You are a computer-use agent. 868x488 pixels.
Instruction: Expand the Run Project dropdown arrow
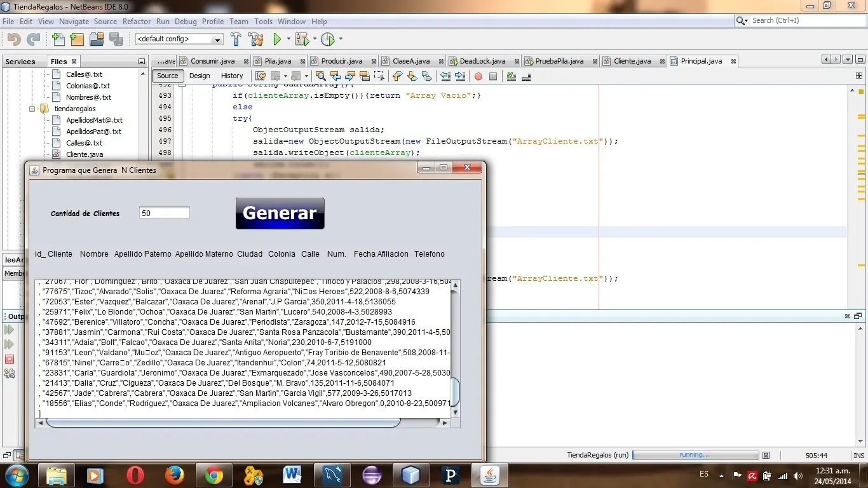288,39
